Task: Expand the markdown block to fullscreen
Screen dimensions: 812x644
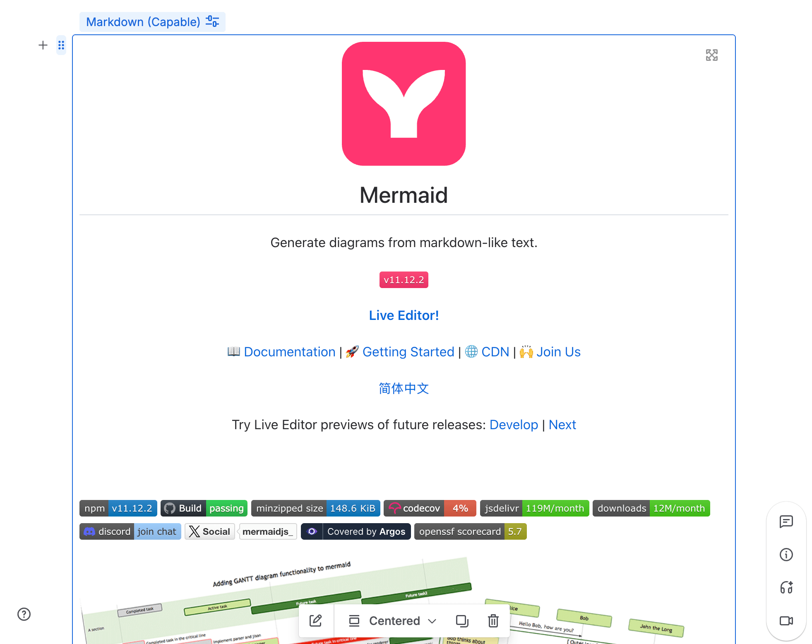Action: pos(711,55)
